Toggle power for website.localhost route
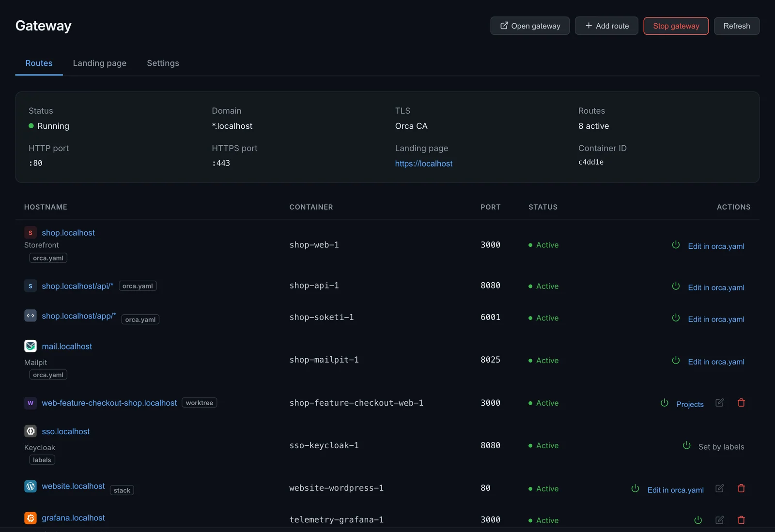The width and height of the screenshot is (775, 532). (635, 489)
